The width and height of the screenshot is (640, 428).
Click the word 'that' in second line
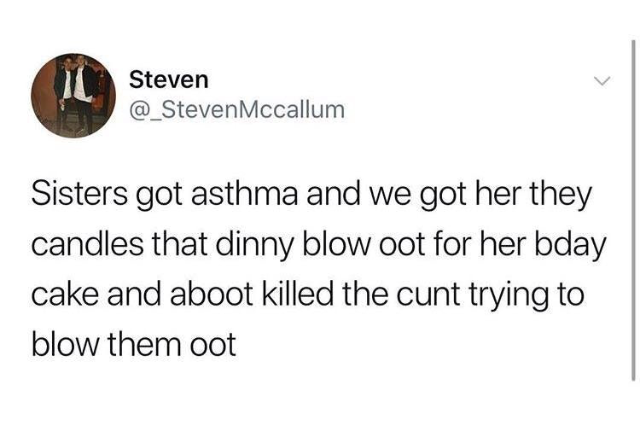click(x=178, y=244)
